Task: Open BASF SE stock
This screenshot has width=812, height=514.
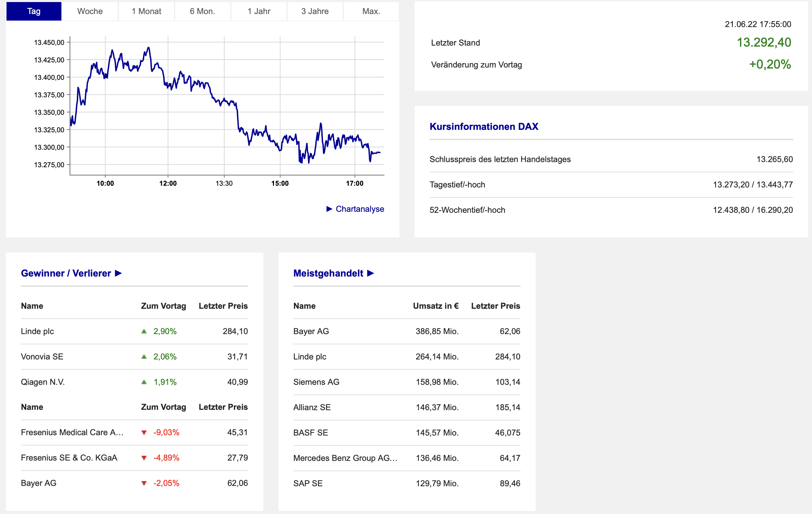Action: 311,433
